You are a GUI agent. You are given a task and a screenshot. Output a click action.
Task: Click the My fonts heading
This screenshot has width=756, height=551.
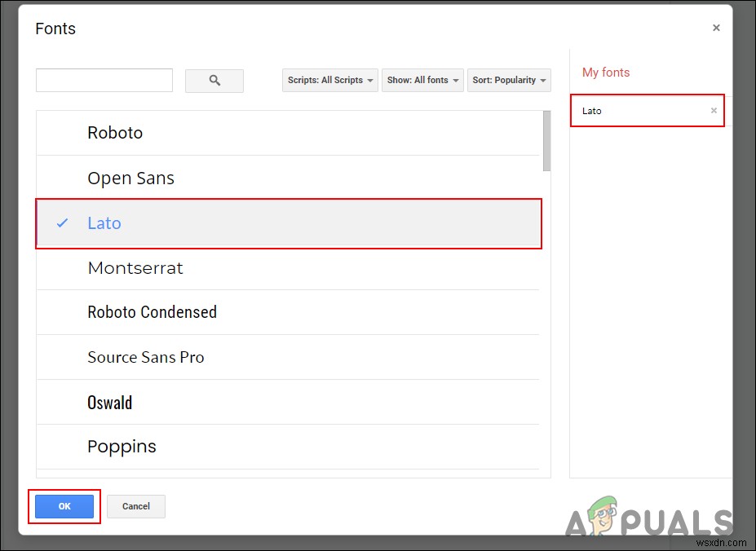click(606, 73)
